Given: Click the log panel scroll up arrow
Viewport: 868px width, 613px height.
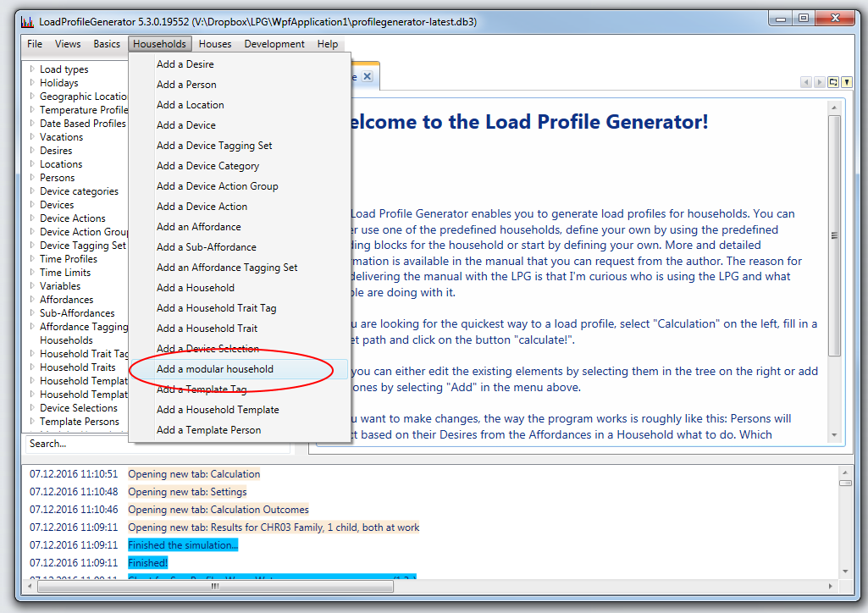Looking at the screenshot, I should 845,472.
